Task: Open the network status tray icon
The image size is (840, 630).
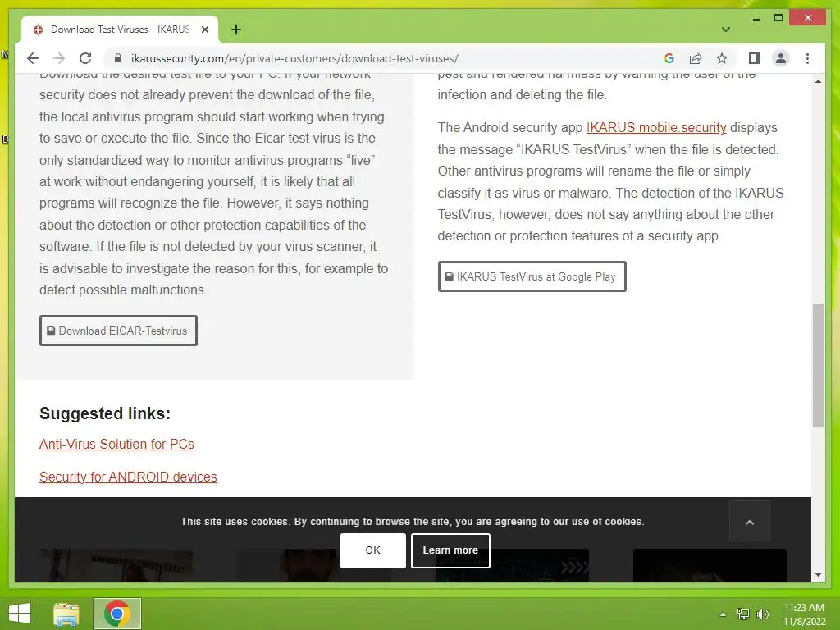Action: pos(743,614)
